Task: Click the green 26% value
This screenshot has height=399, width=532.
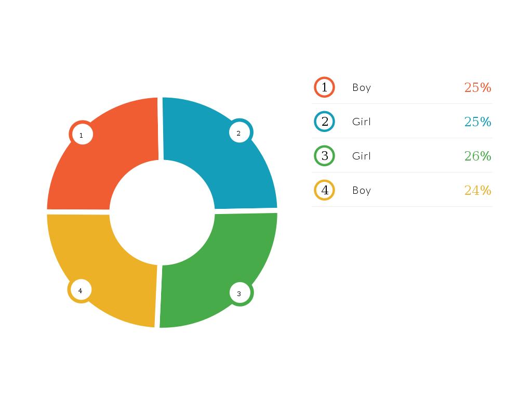Action: [x=477, y=156]
